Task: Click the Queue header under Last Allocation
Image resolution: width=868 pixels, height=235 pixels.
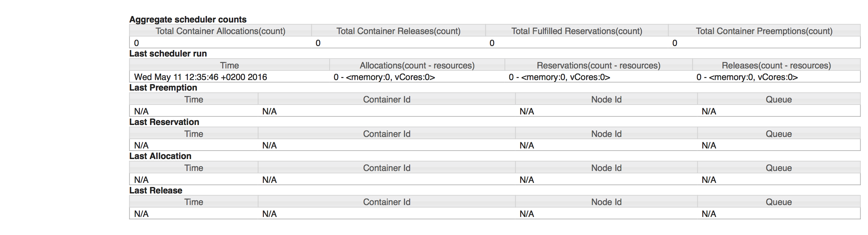Action: pos(778,168)
